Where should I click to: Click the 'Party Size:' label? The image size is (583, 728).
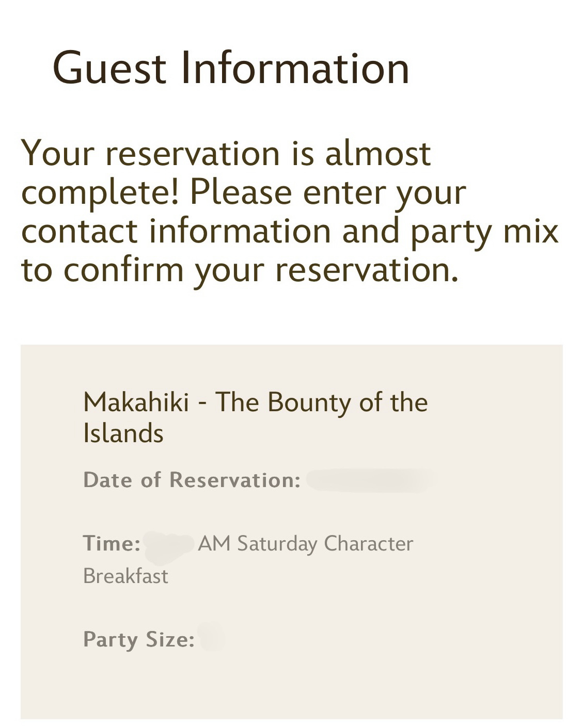pos(138,639)
